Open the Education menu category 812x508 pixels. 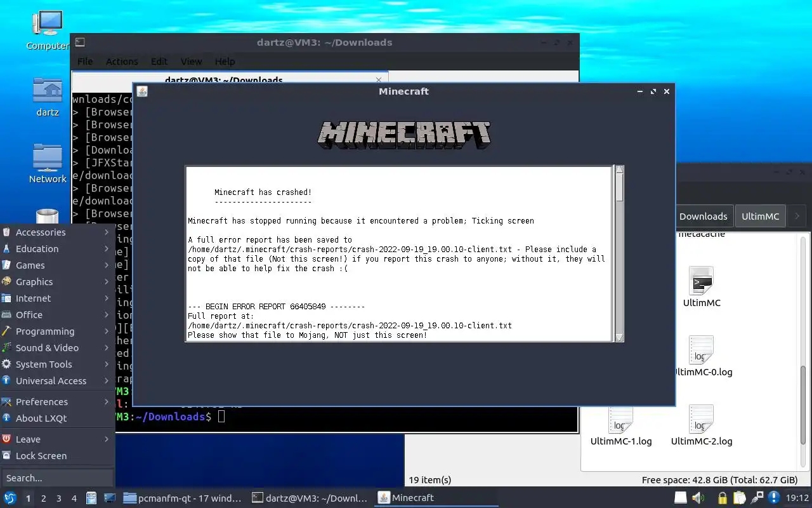tap(58, 249)
